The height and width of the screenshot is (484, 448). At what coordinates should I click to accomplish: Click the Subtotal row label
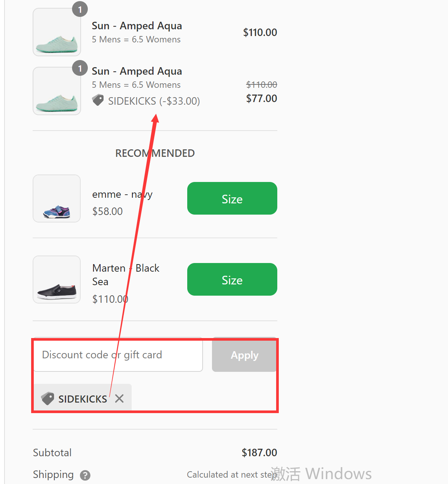(x=52, y=452)
